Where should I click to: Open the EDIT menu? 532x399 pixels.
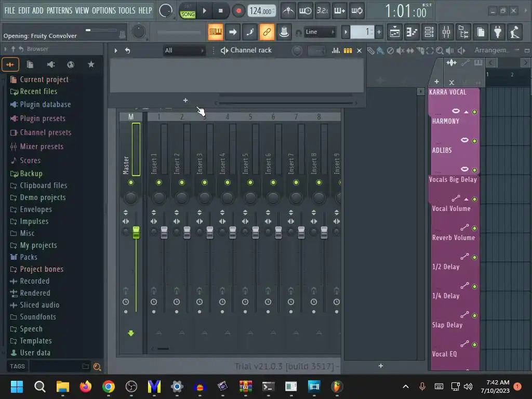pos(24,10)
